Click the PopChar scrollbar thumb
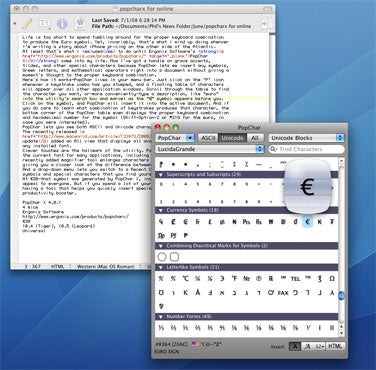 click(341, 296)
